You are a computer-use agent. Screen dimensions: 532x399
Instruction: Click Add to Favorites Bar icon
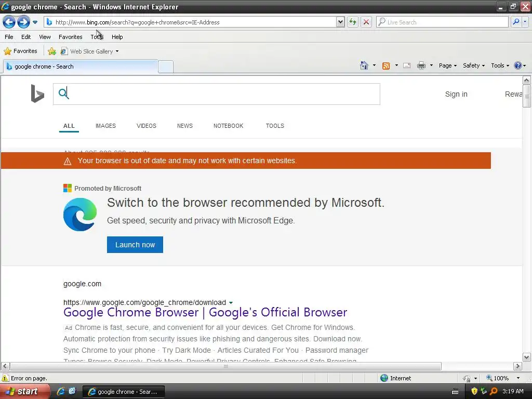52,51
